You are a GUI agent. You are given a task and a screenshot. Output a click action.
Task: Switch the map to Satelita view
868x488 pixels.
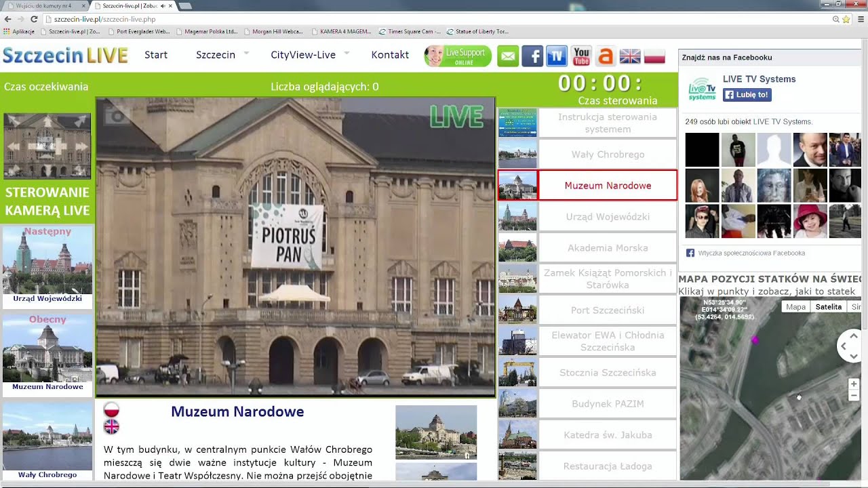tap(828, 307)
